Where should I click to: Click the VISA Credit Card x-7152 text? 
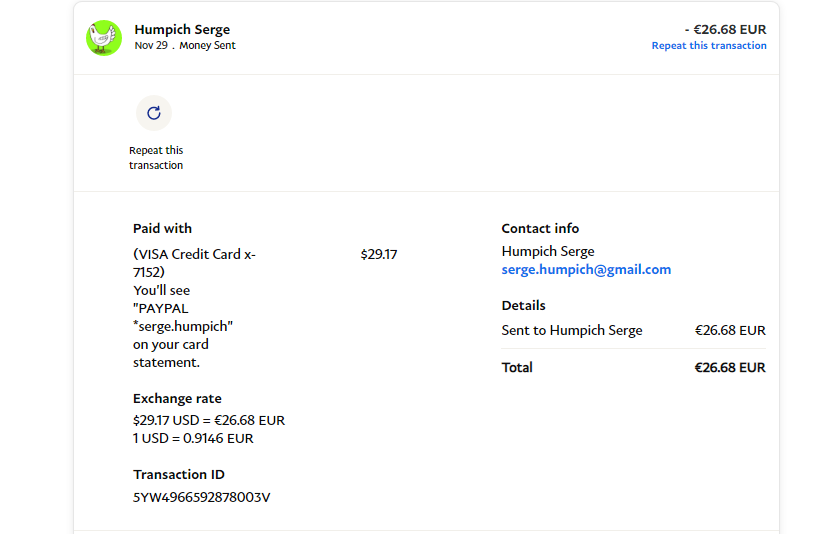pyautogui.click(x=193, y=263)
